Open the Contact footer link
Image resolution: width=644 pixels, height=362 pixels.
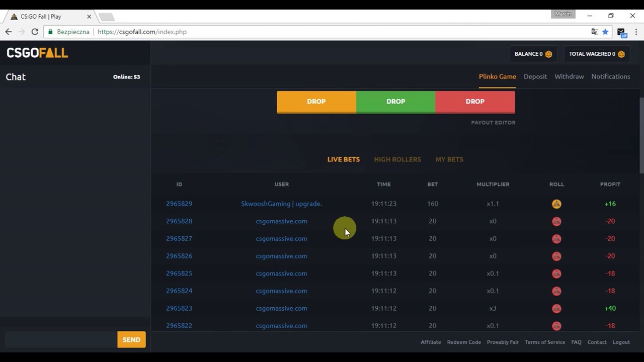click(x=597, y=342)
